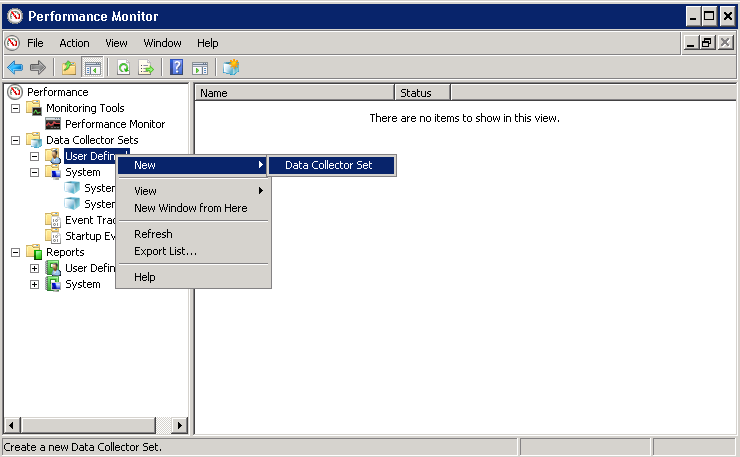Image resolution: width=740 pixels, height=457 pixels.
Task: Click the User Defined reports icon under Reports
Action: [x=53, y=268]
